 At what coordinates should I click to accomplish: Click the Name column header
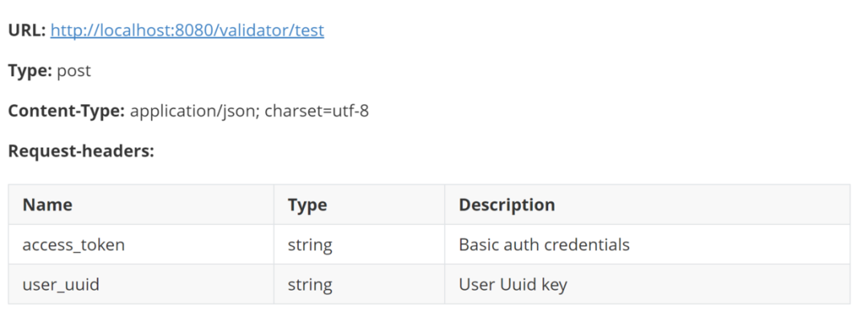tap(141, 205)
